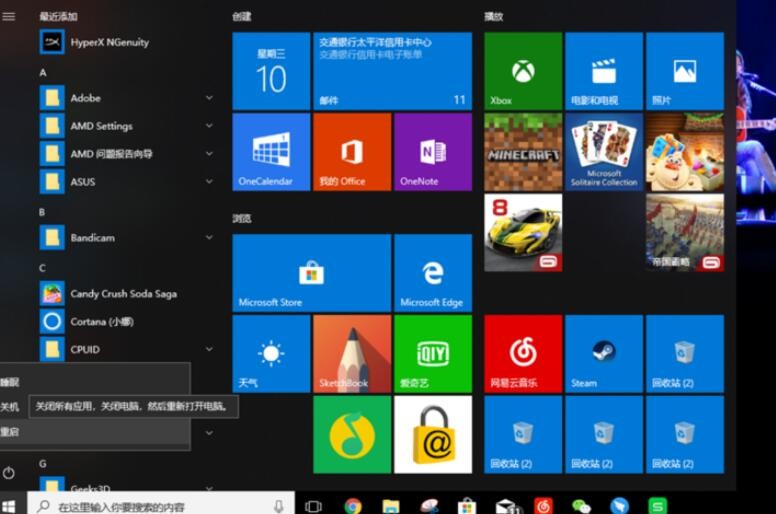The width and height of the screenshot is (776, 514).
Task: Open Microsoft Solitaire Collection tile
Action: click(604, 152)
